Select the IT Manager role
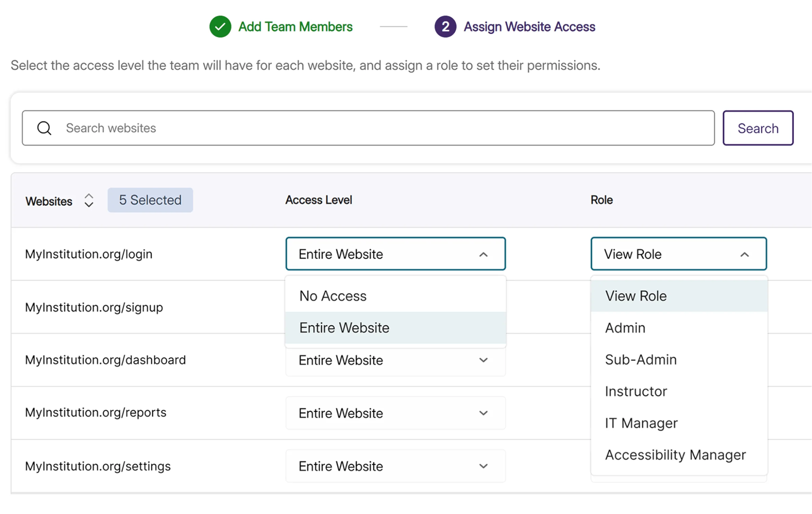This screenshot has height=514, width=812. click(x=641, y=423)
